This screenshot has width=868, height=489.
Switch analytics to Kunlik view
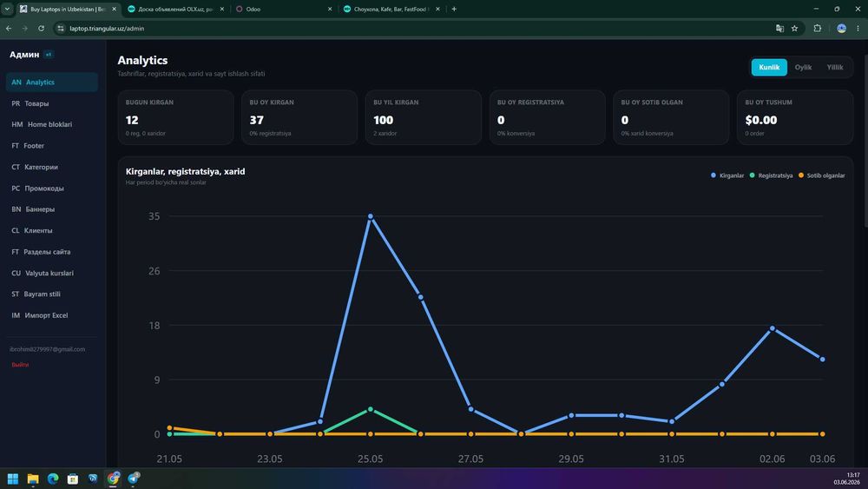pyautogui.click(x=769, y=67)
